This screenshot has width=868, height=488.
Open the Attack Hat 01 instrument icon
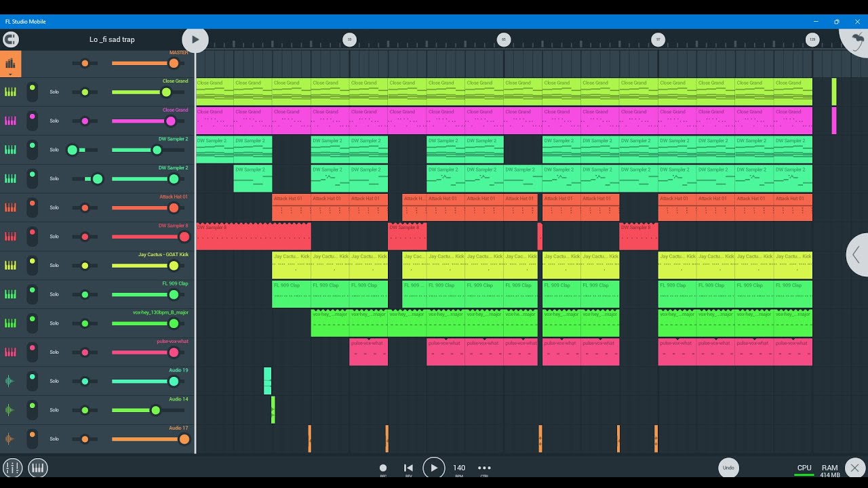(10, 207)
